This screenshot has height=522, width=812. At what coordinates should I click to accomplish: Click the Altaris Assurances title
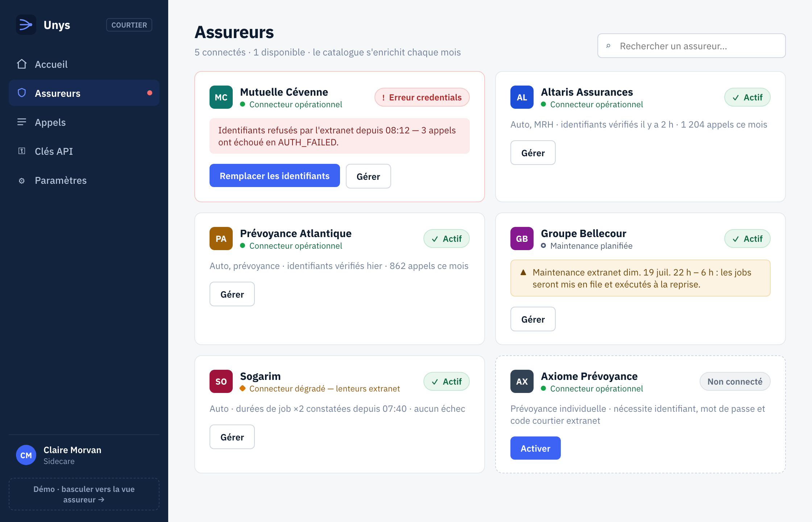[587, 92]
